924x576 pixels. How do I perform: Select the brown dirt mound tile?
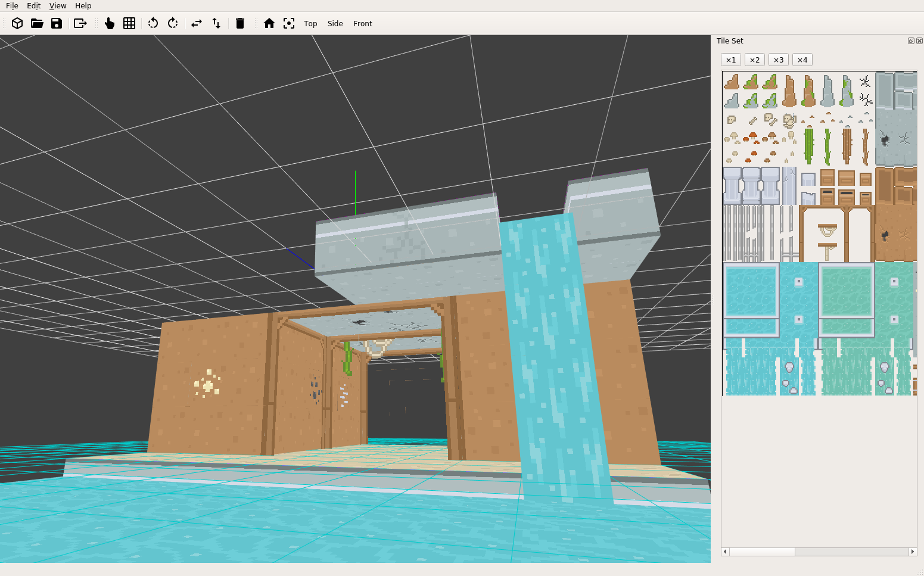[x=732, y=82]
